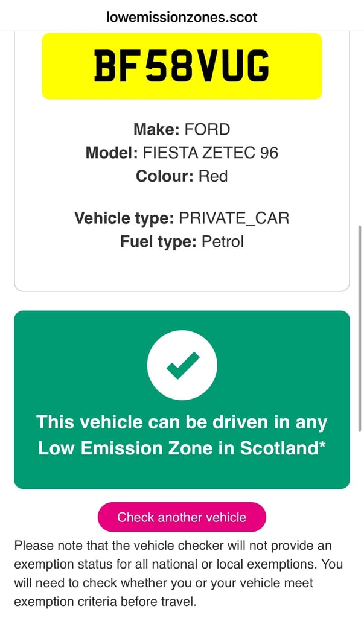Click the bold Fuel type label

pos(159,242)
